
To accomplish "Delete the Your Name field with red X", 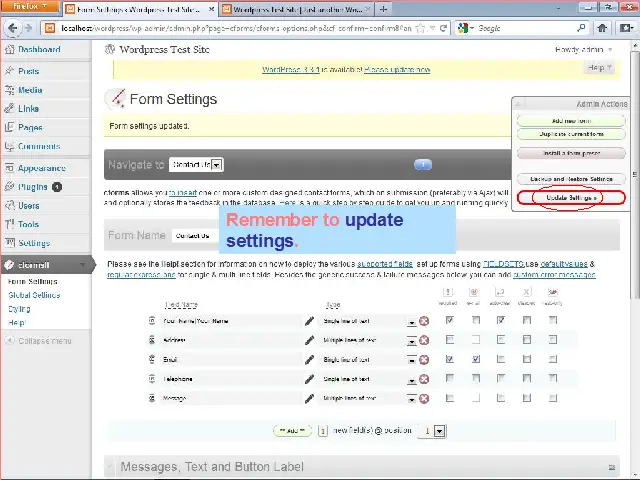I will pyautogui.click(x=424, y=321).
